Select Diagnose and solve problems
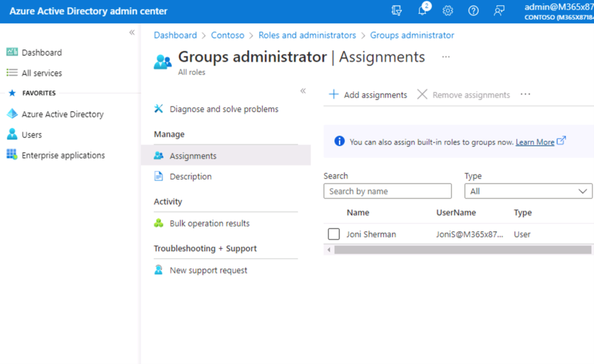The height and width of the screenshot is (364, 594). 224,109
